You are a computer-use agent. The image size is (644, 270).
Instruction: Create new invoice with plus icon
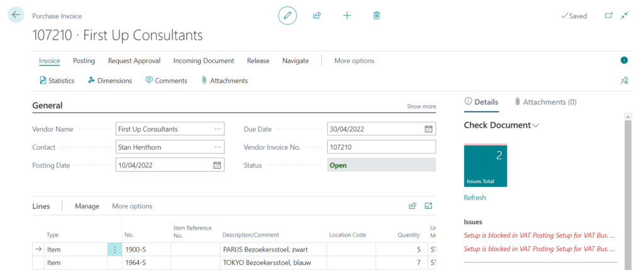tap(347, 16)
